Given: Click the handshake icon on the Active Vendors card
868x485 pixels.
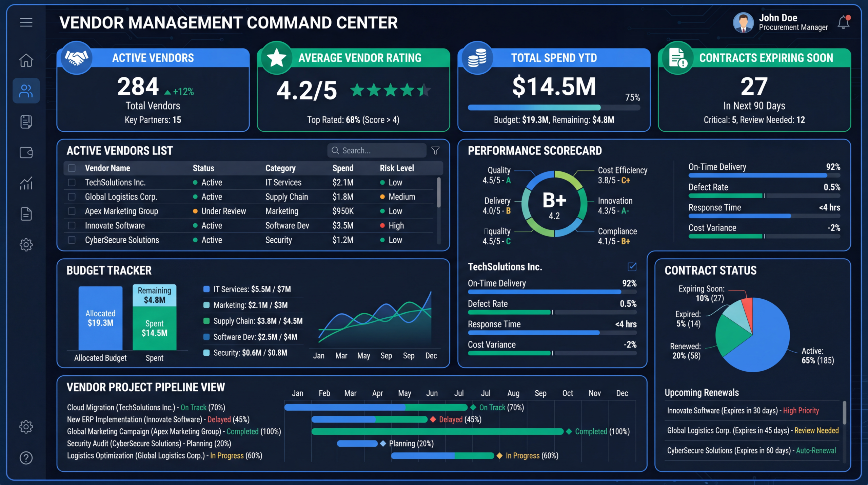Looking at the screenshot, I should (x=77, y=58).
